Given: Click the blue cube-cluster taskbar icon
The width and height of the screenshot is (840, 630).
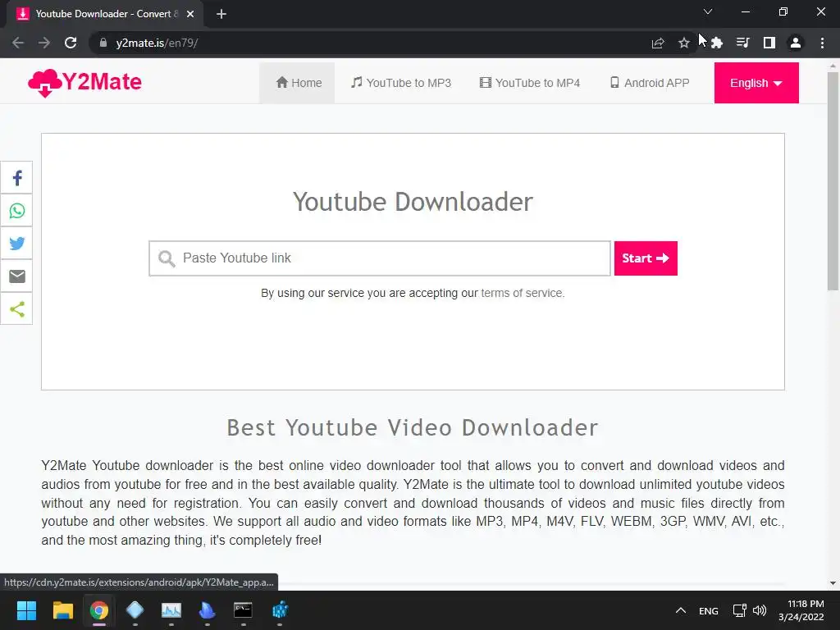Looking at the screenshot, I should tap(280, 610).
